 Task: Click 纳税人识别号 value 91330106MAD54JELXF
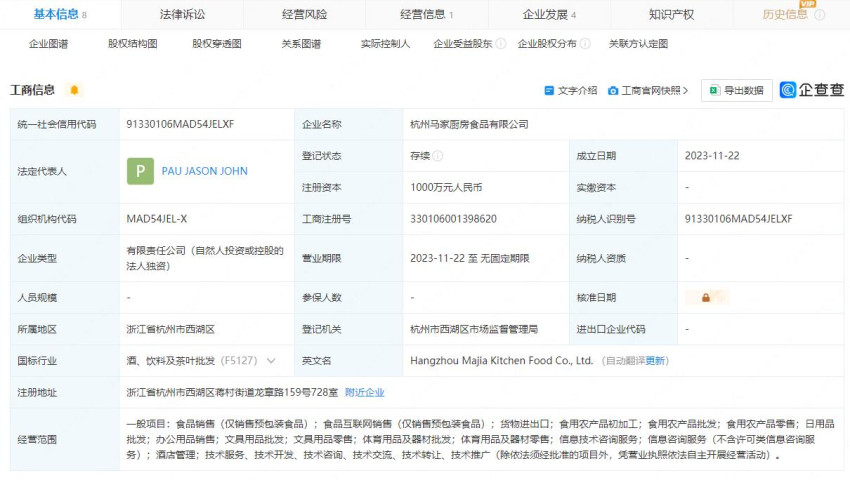[x=738, y=219]
